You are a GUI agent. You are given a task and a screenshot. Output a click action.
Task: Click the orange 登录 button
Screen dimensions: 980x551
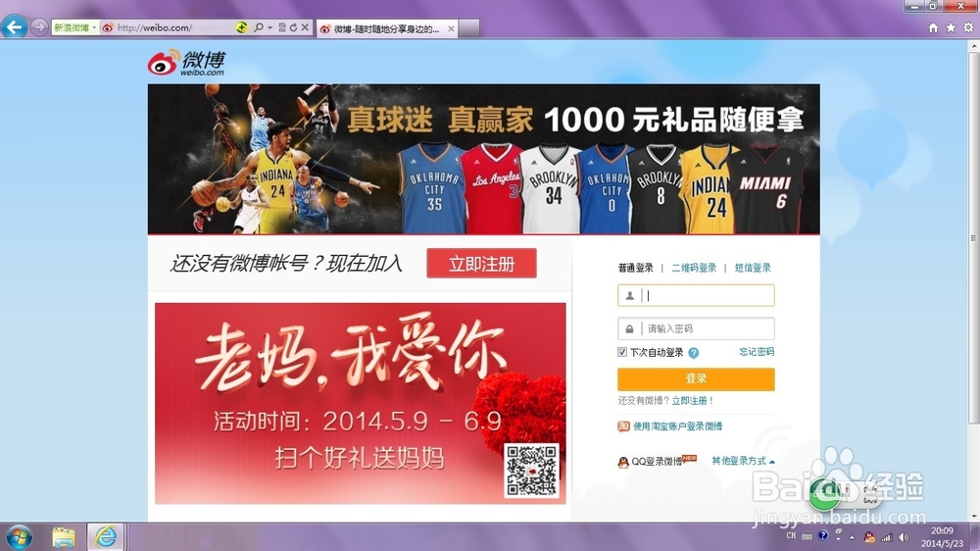tap(696, 379)
